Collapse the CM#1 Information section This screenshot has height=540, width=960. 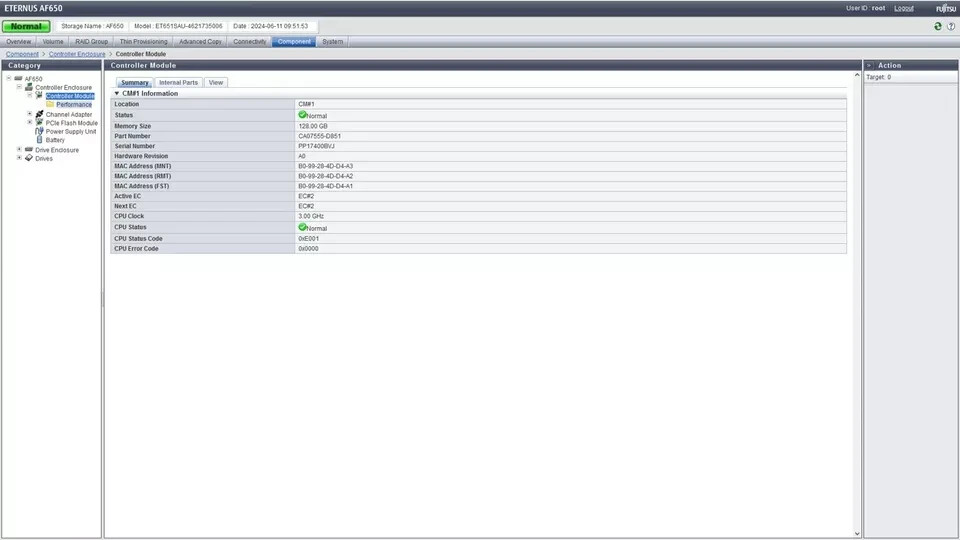point(116,93)
